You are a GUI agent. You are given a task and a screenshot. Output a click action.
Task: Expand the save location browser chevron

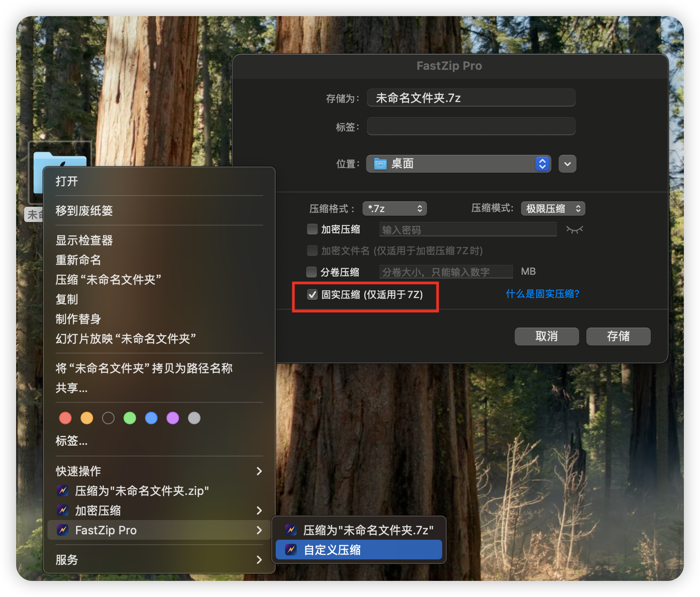coord(567,164)
